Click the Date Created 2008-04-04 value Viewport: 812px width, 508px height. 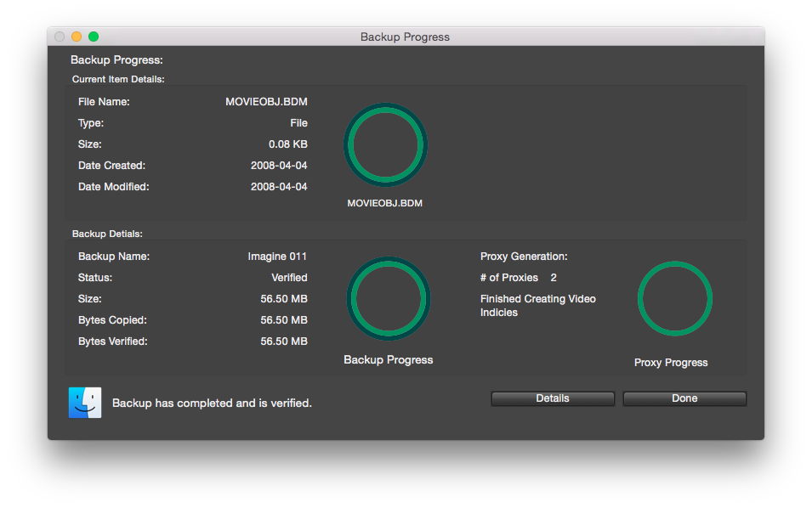(279, 166)
